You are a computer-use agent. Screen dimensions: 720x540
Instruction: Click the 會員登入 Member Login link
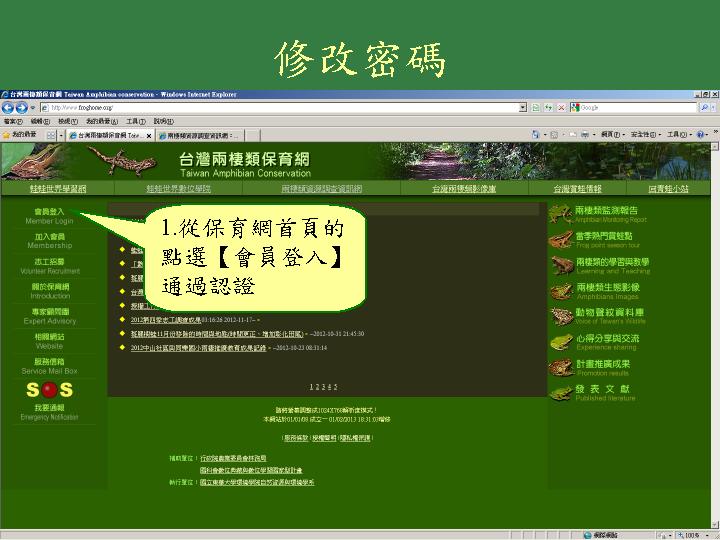[x=49, y=216]
